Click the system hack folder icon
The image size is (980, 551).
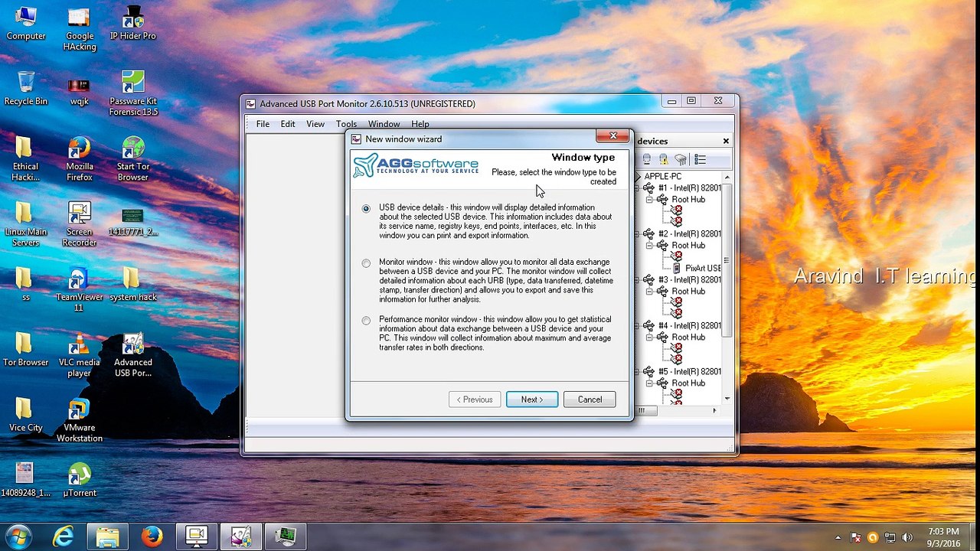coord(133,284)
